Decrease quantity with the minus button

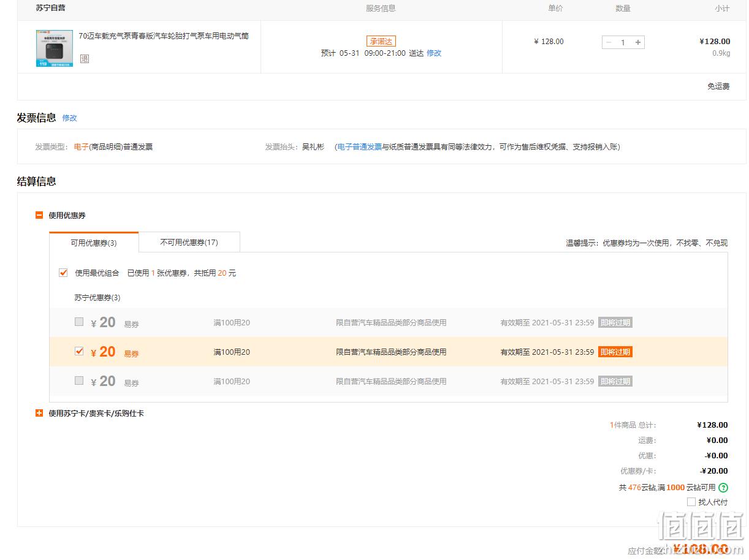coord(608,42)
